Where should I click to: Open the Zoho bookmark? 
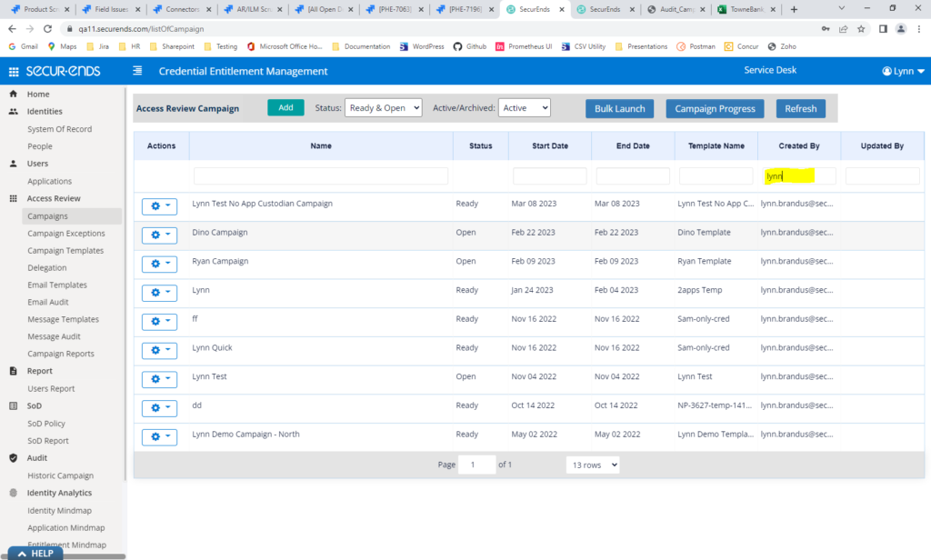coord(782,46)
